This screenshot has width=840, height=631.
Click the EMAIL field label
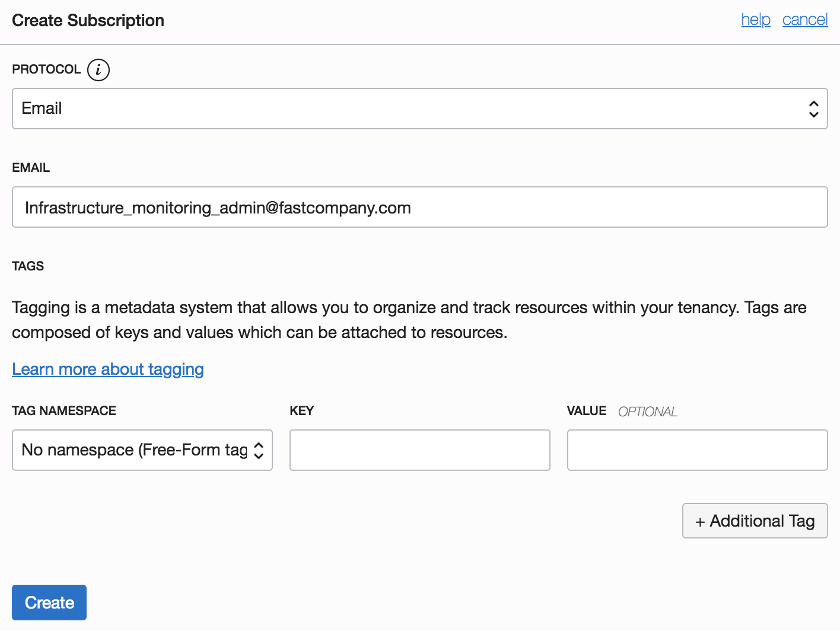31,168
